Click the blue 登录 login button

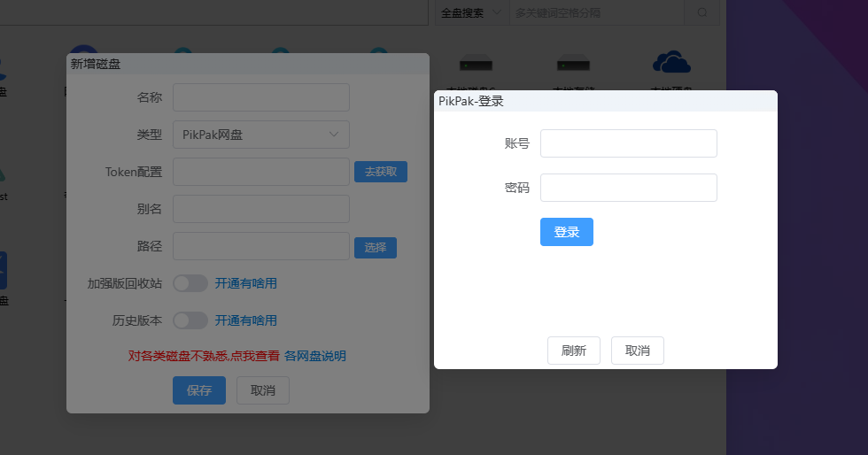pos(566,232)
